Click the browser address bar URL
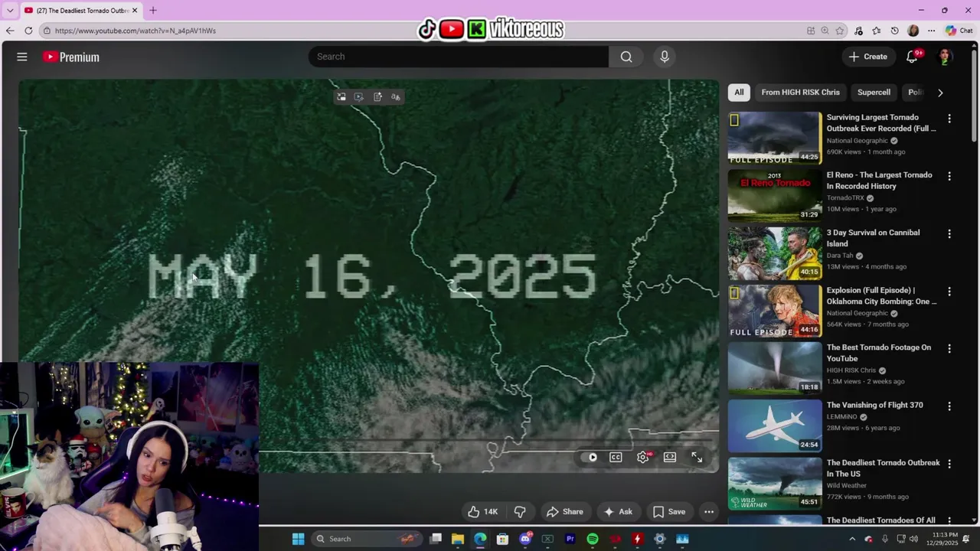This screenshot has width=980, height=551. click(136, 31)
